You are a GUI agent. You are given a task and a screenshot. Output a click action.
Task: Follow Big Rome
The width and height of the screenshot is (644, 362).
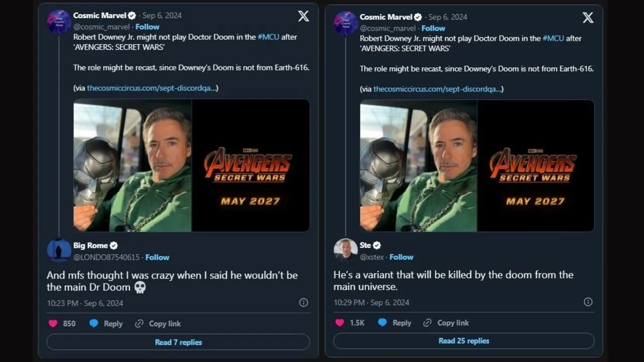point(157,257)
